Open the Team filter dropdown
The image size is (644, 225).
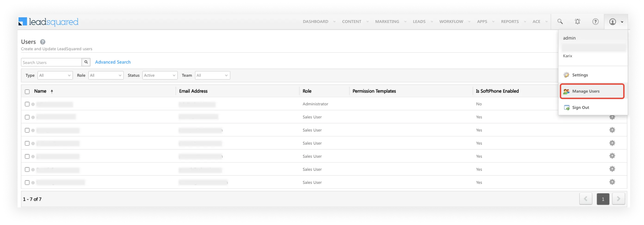(x=213, y=75)
